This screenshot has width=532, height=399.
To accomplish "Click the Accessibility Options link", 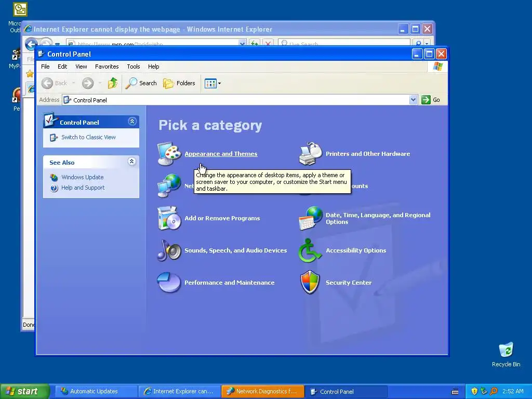I will click(356, 250).
